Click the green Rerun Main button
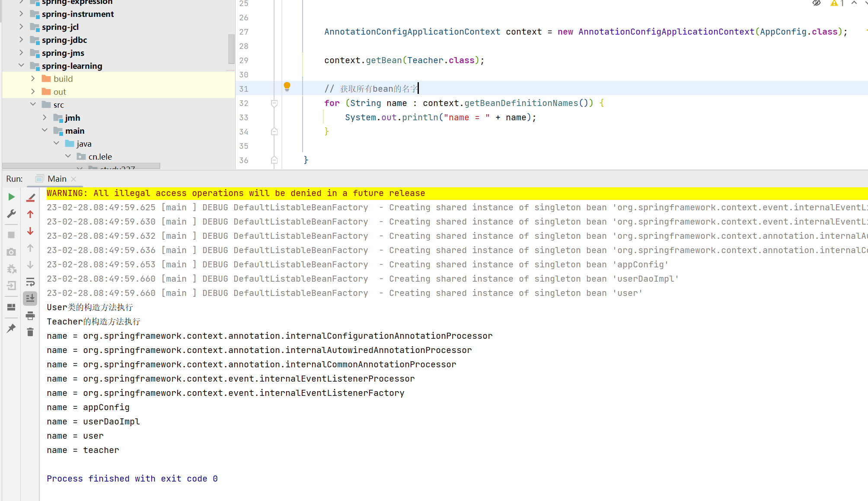This screenshot has height=501, width=868. click(11, 197)
